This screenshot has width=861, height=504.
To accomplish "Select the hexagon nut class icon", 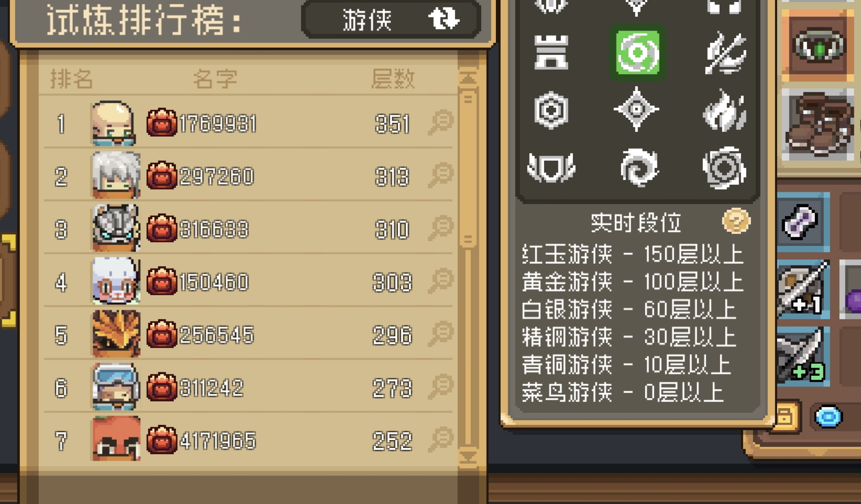I will coord(551,110).
